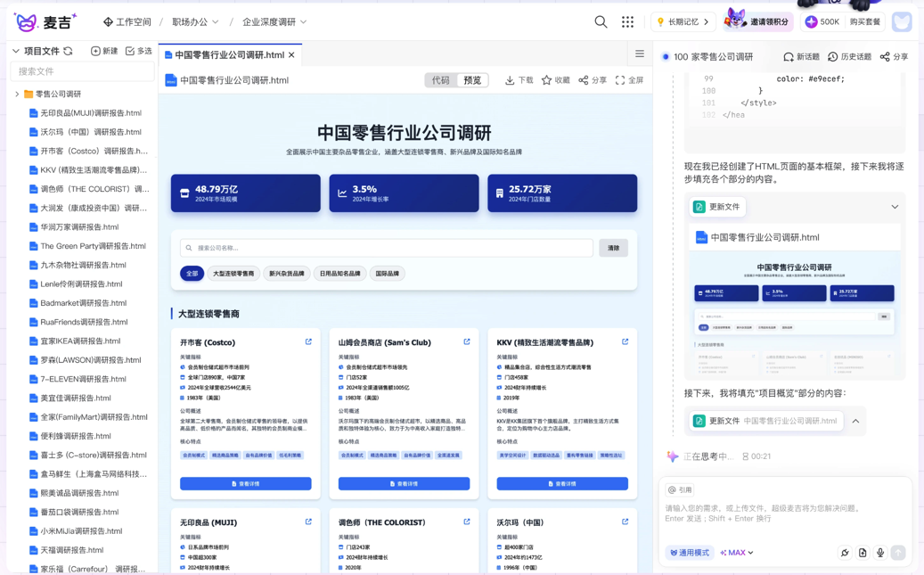Open Costco card external link icon
This screenshot has height=575, width=924.
click(308, 341)
